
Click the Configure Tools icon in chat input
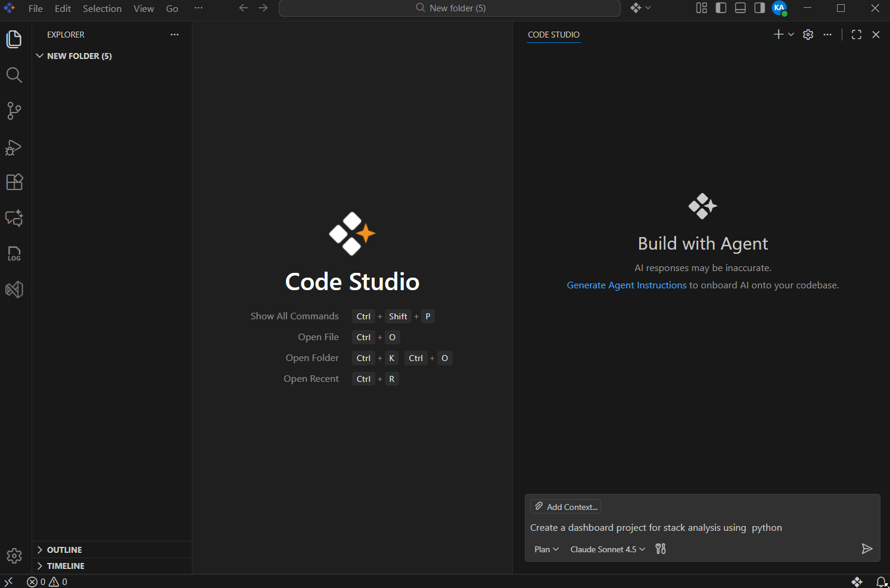click(x=660, y=549)
